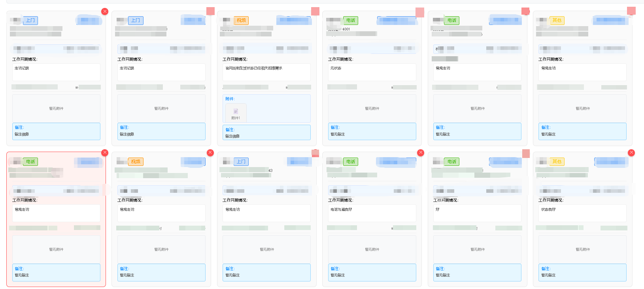Click the 上门 tag in the bottom row
This screenshot has width=644, height=289.
point(241,162)
